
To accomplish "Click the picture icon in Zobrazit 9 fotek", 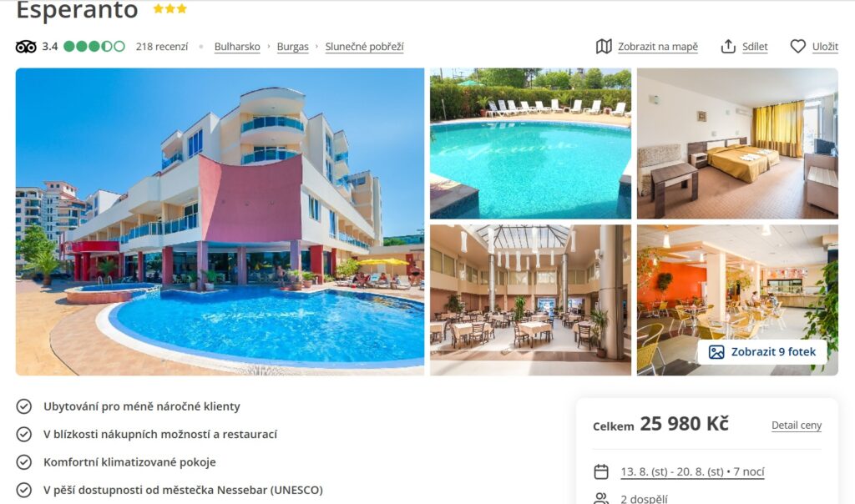I will [x=716, y=352].
